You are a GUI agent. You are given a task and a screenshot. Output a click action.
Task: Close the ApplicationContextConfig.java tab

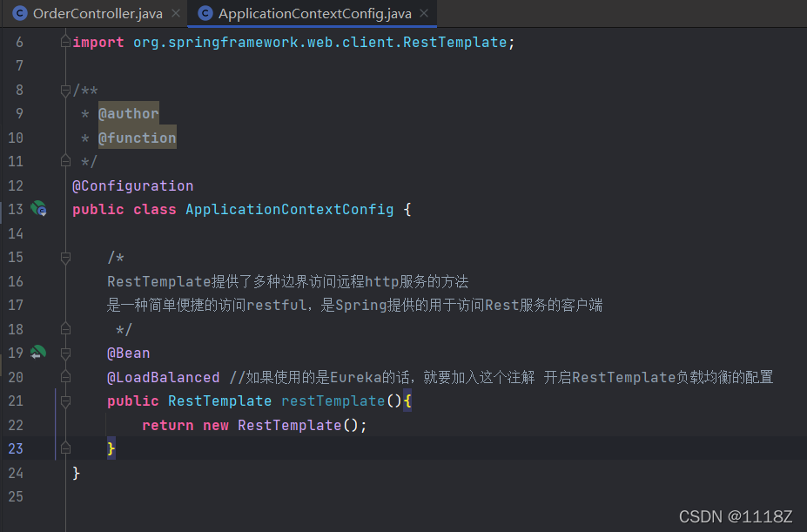coord(424,13)
